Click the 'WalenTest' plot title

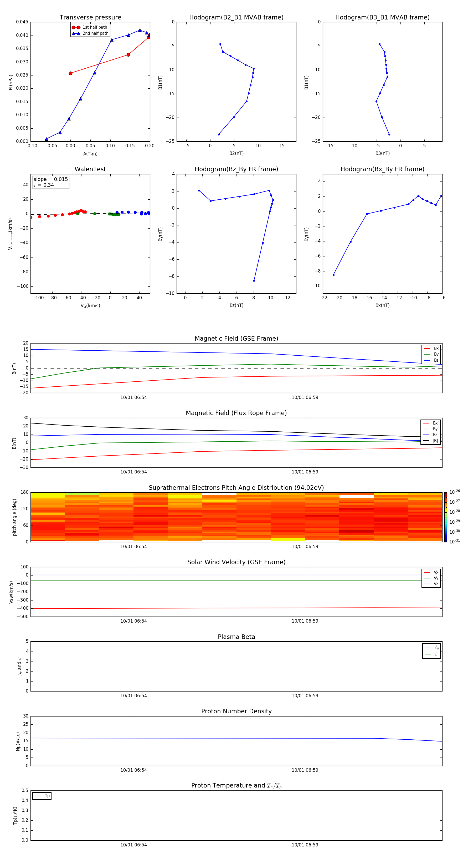90,169
